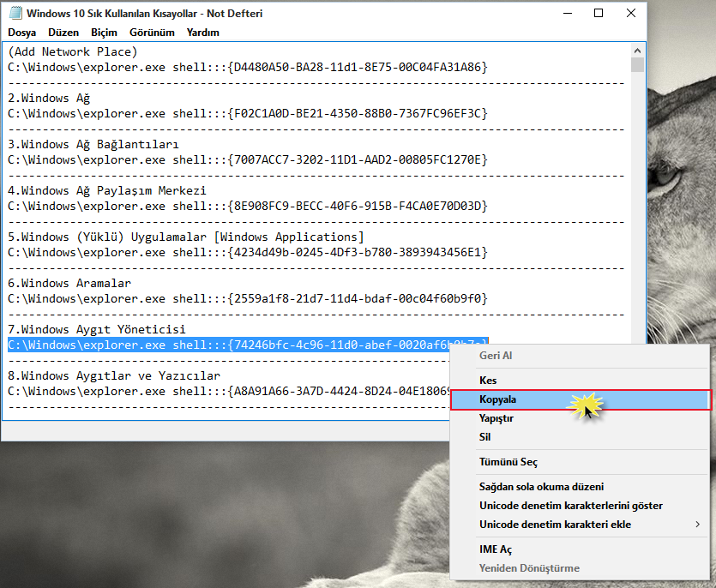Click the heading '7.Windows Aygıt Yöneticisi'

97,329
